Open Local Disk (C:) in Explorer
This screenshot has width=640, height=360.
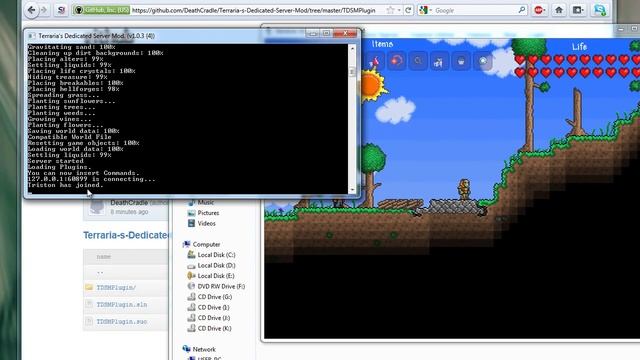pyautogui.click(x=216, y=255)
